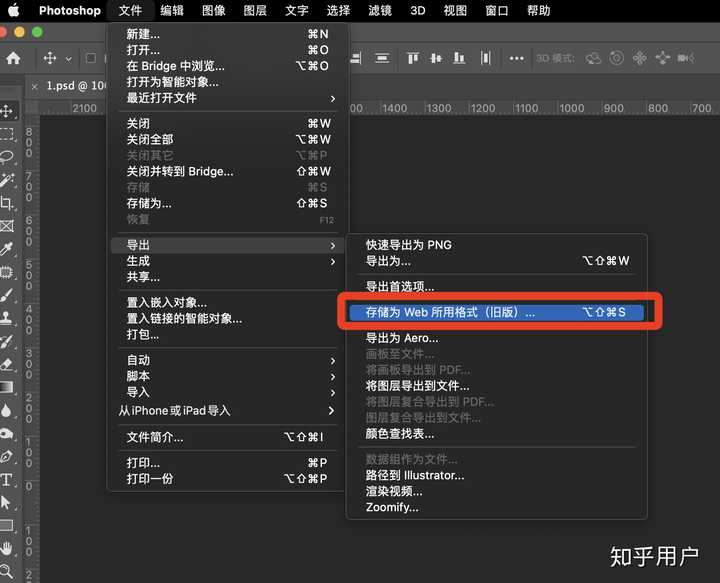
Task: Choose 快速导出为 PNG
Action: pyautogui.click(x=497, y=245)
